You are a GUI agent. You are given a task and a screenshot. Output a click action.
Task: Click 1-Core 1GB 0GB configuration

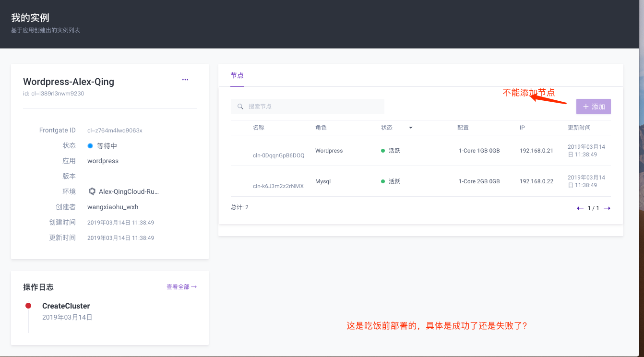coord(479,151)
